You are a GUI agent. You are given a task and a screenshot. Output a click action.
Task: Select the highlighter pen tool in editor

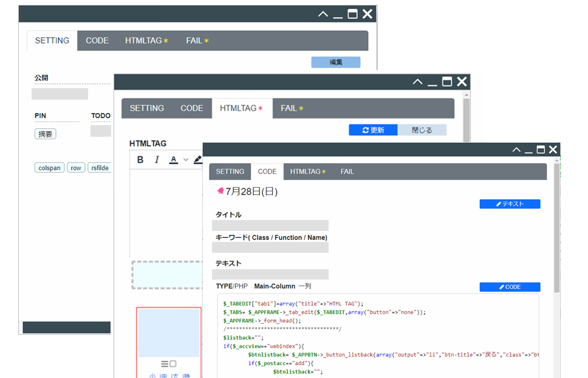[x=197, y=160]
